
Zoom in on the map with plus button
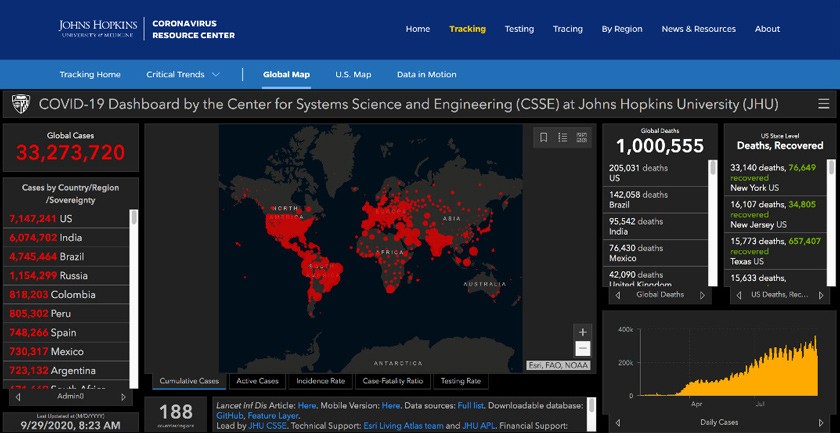tap(583, 331)
